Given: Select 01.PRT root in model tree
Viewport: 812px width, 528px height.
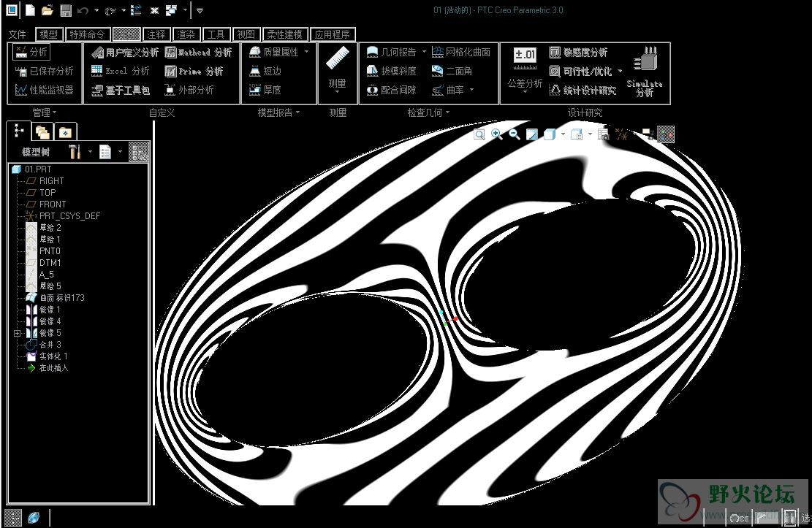Looking at the screenshot, I should (31, 169).
